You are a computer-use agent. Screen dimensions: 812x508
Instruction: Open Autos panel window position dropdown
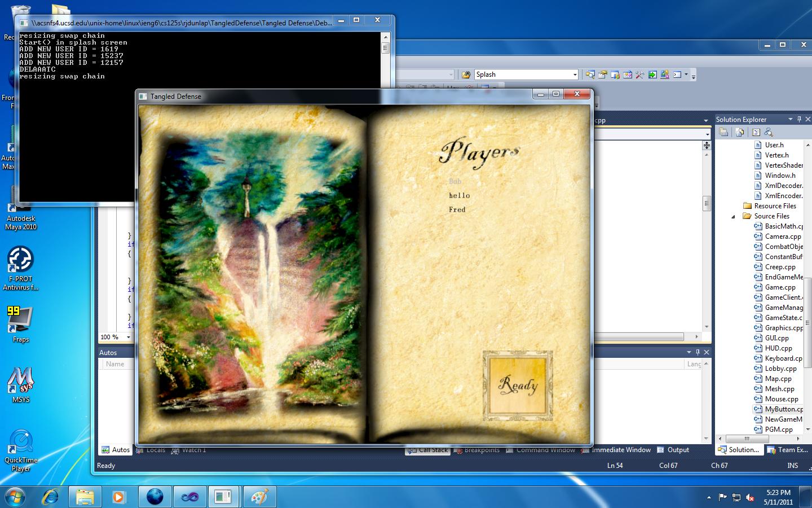[x=689, y=352]
